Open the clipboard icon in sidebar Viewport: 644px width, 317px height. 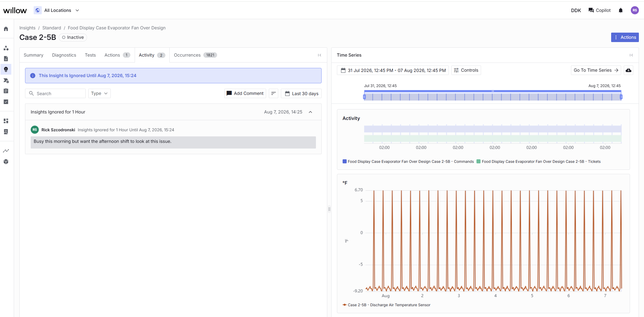6,91
